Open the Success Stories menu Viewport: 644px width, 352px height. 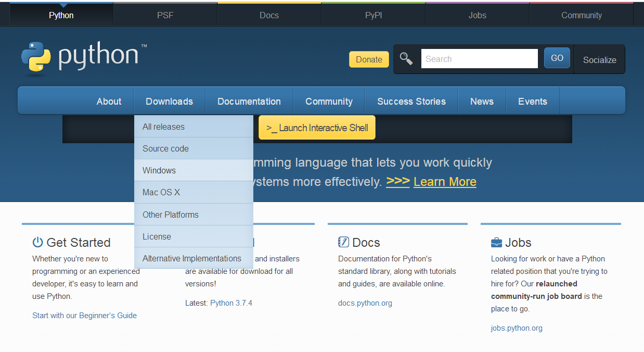point(411,102)
